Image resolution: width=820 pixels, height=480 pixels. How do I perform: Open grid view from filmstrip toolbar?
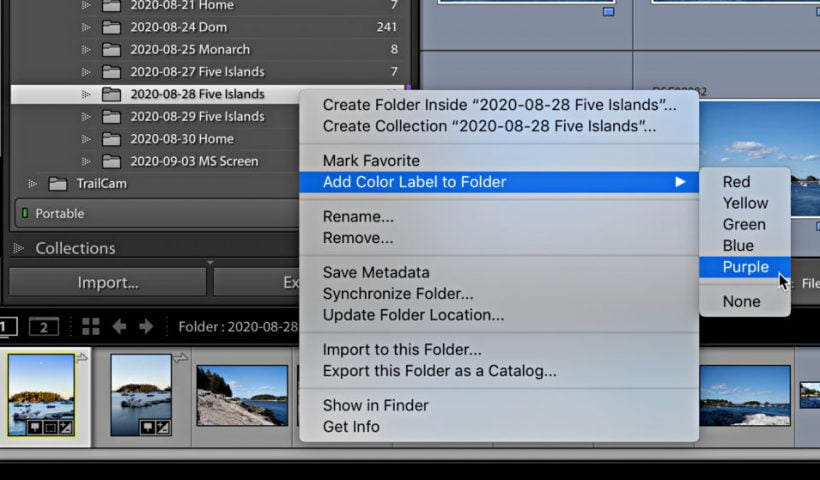click(91, 327)
